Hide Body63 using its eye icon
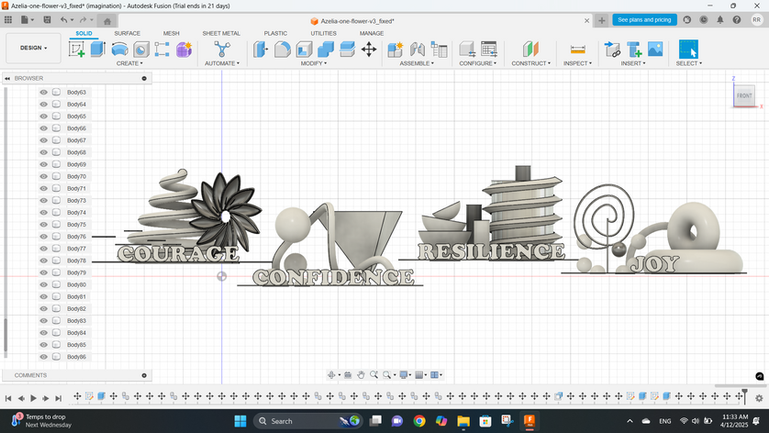769x433 pixels. (44, 92)
